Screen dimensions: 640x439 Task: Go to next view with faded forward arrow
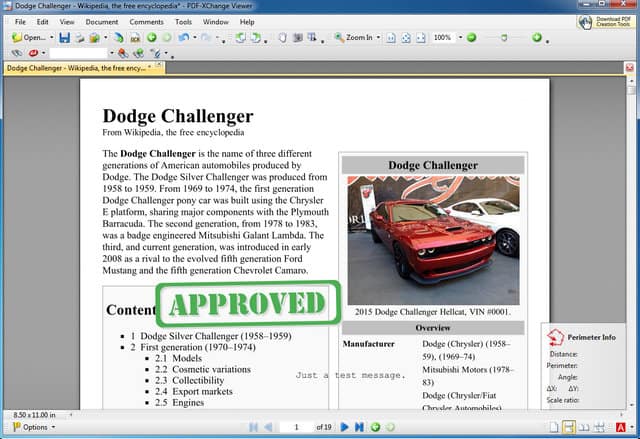click(x=167, y=38)
